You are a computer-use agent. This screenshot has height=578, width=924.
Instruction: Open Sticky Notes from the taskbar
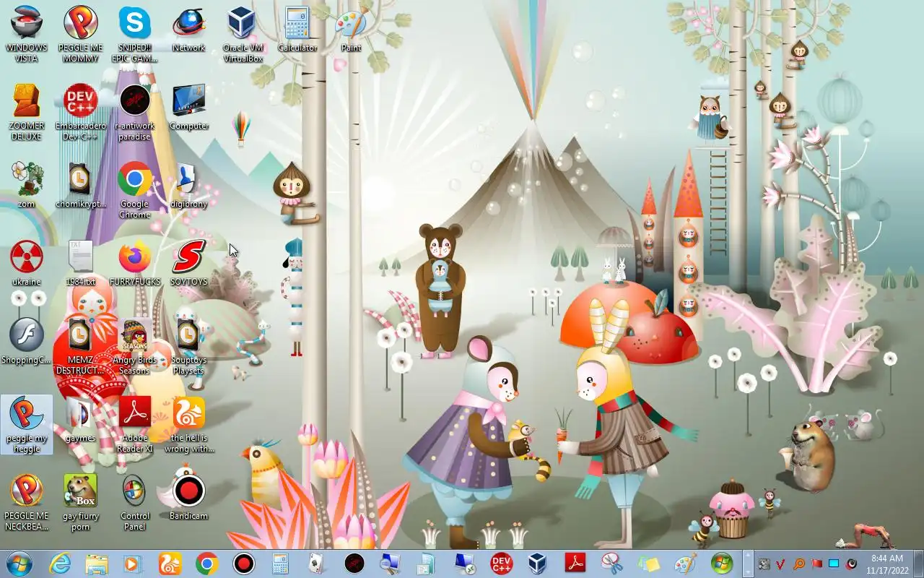[648, 564]
